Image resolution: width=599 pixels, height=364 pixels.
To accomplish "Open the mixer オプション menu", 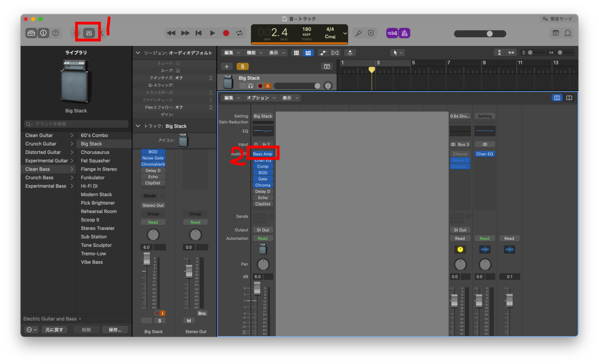I will pyautogui.click(x=261, y=98).
